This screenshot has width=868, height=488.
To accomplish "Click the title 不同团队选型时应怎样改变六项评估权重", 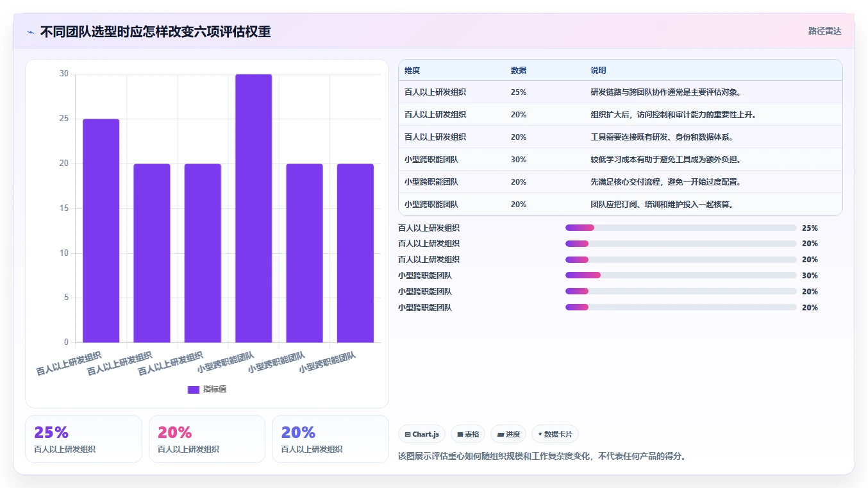I will [155, 31].
